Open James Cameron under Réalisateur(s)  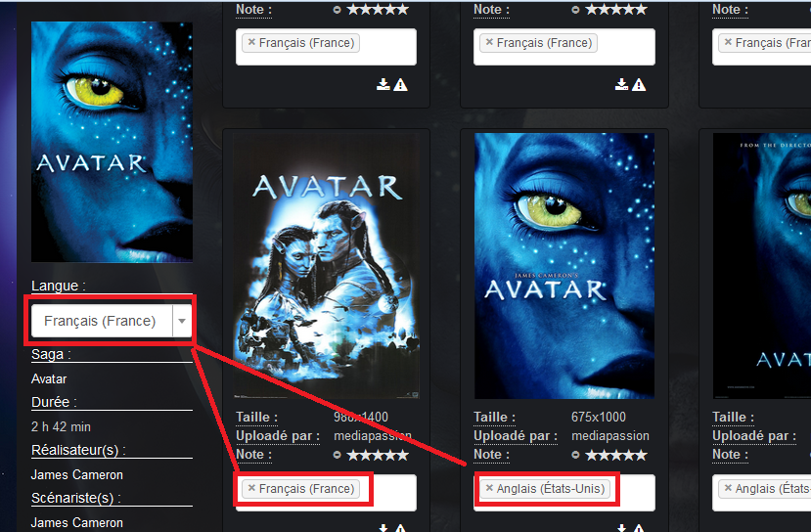[x=77, y=474]
